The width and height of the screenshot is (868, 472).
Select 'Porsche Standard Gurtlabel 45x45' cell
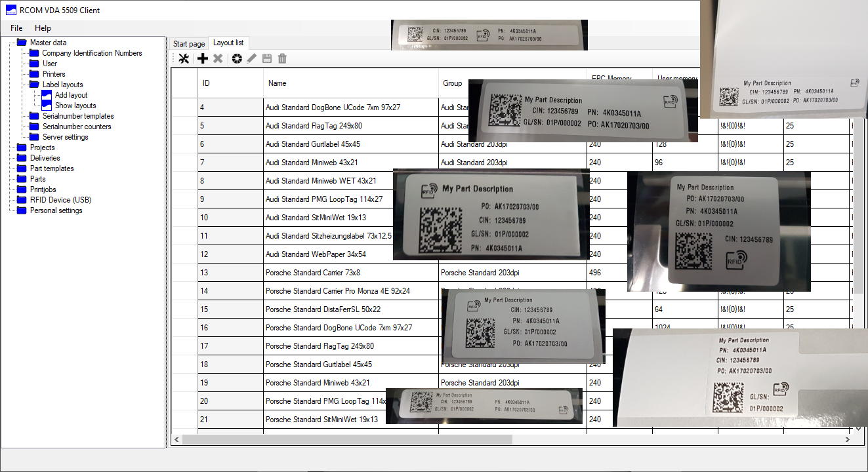click(351, 364)
